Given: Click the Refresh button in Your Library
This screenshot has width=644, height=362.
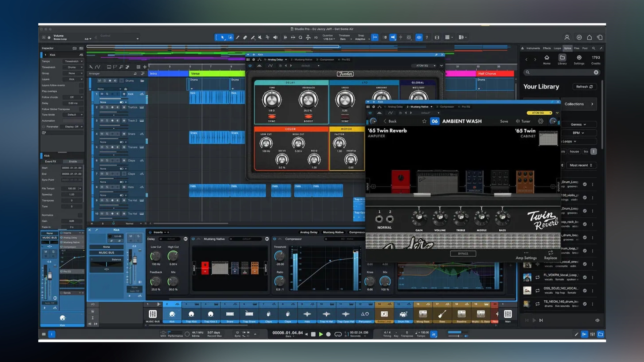Looking at the screenshot, I should [x=585, y=86].
